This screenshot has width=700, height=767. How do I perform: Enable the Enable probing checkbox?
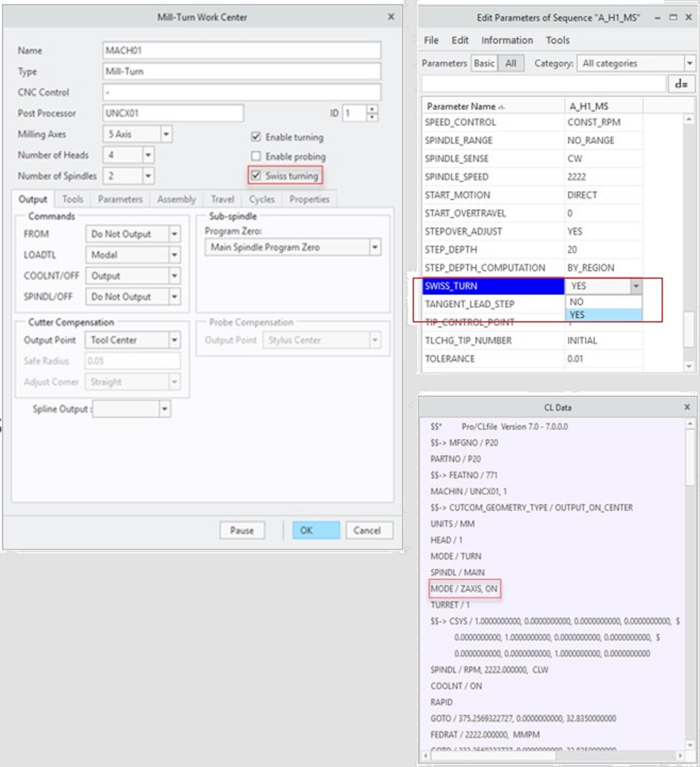click(256, 156)
